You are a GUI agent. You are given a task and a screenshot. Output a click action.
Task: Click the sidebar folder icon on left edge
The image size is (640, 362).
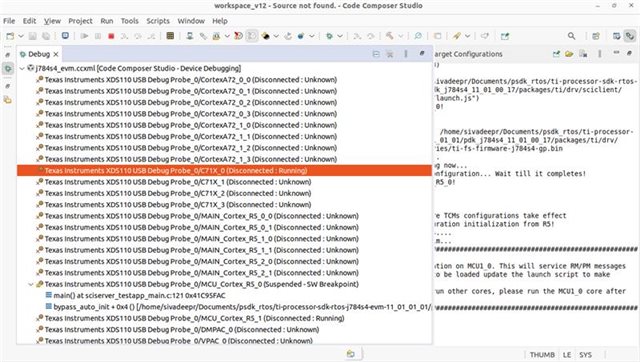tap(8, 100)
